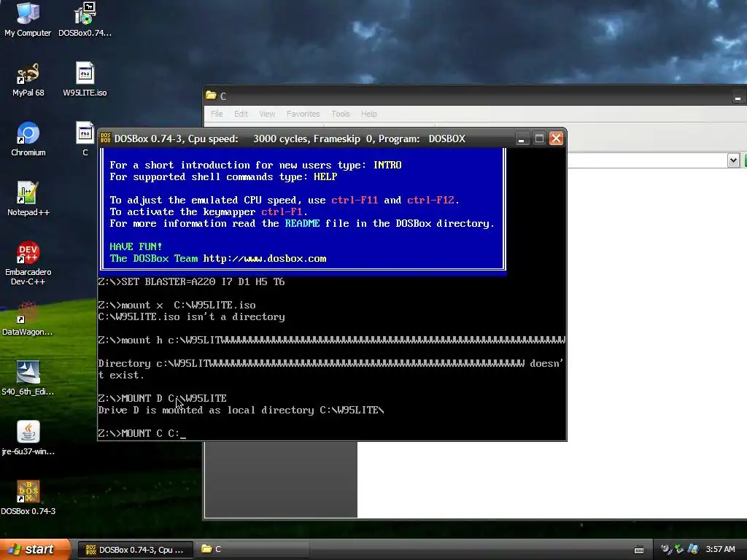The image size is (747, 560).
Task: Maximize the DOSBox window
Action: click(x=539, y=139)
